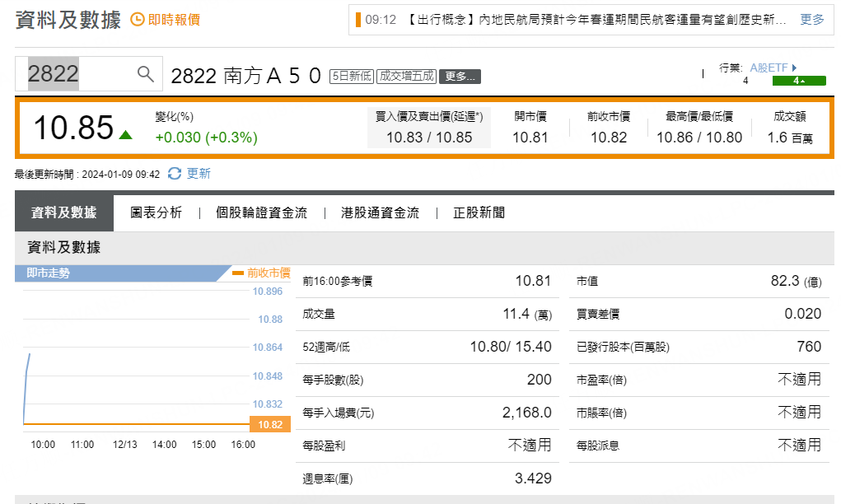Click the 市賬率(倍) label
Image resolution: width=841 pixels, height=504 pixels.
601,413
